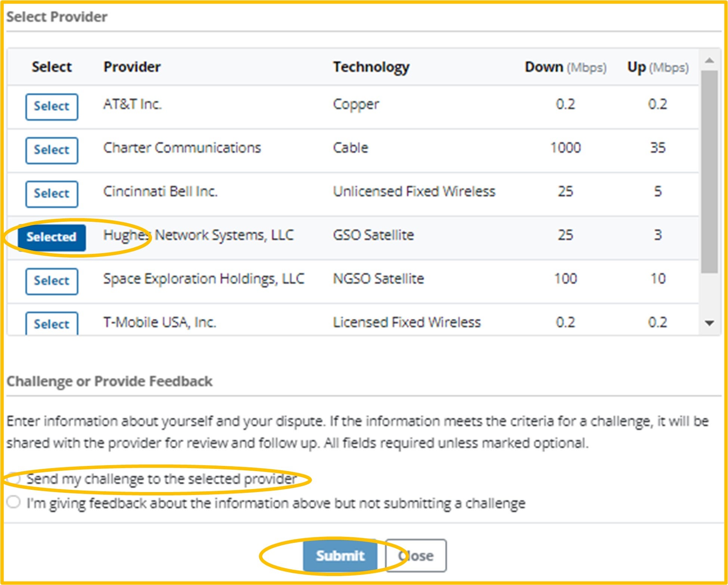Click the Down (Mbps) column header
Viewport: 728px width, 585px height.
point(566,68)
